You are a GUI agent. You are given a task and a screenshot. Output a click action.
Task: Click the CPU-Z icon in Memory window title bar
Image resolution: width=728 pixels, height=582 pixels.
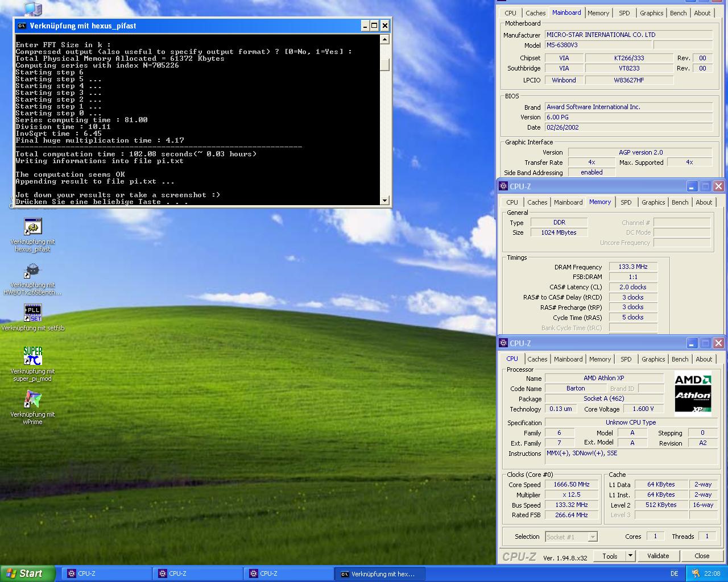pos(503,186)
